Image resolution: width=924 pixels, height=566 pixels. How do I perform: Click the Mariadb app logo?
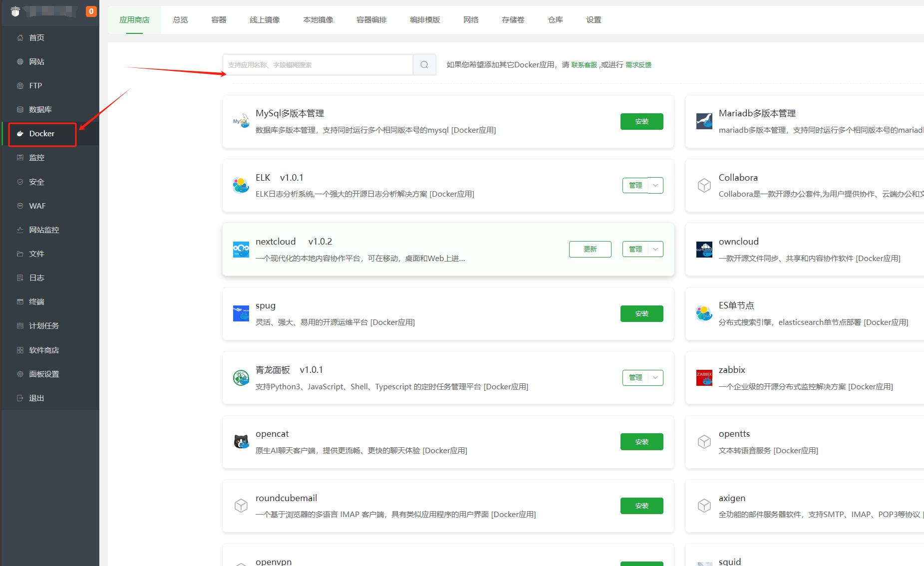(x=704, y=121)
